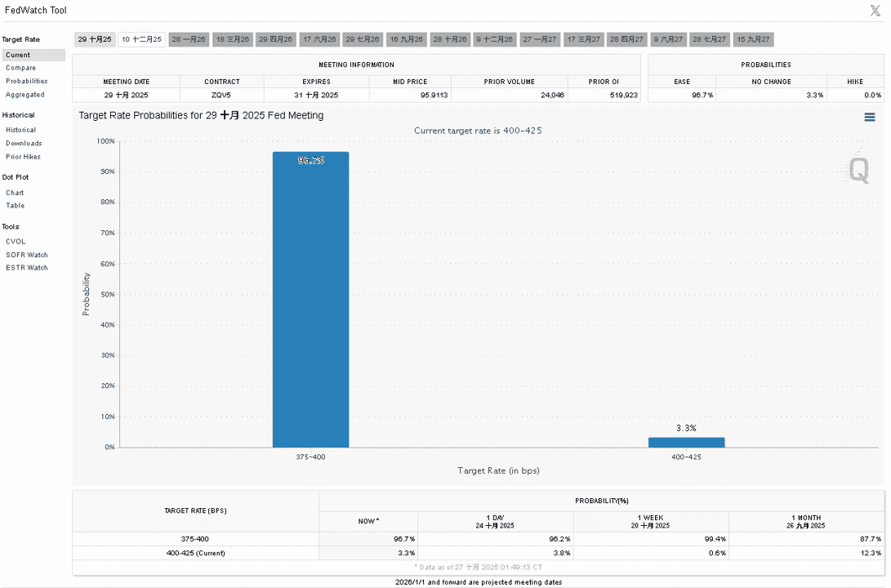Click the NOW column header
This screenshot has width=891, height=588.
368,522
